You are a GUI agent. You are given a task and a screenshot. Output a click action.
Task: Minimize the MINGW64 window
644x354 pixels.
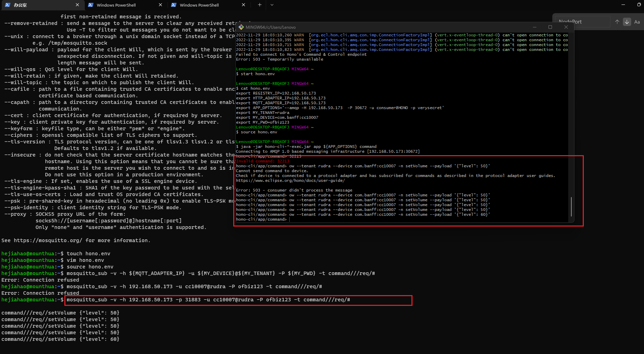tap(534, 27)
